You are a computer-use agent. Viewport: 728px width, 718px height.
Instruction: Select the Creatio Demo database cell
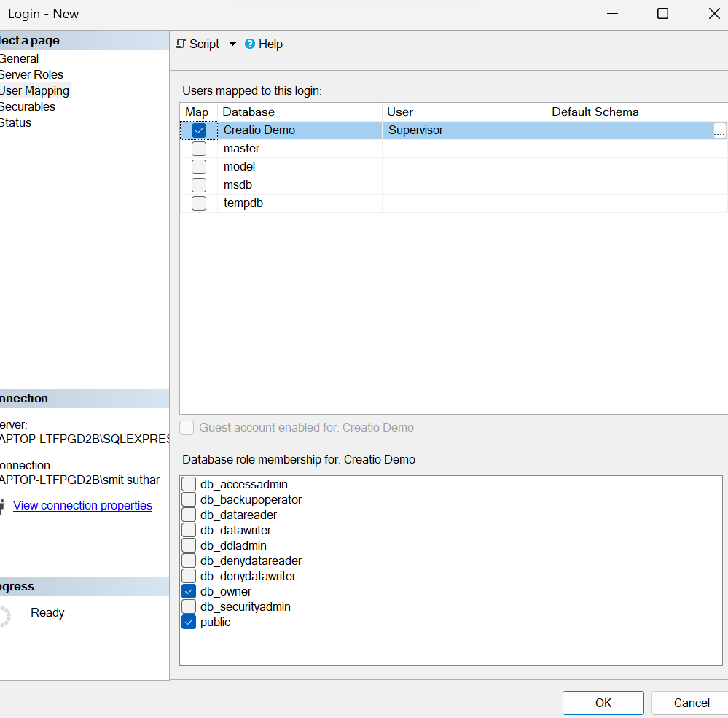[x=300, y=130]
